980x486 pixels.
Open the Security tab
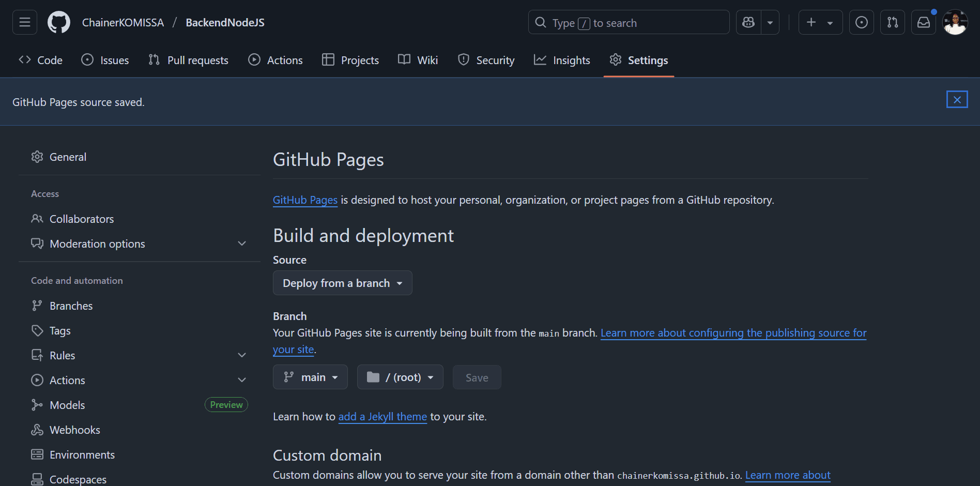486,60
